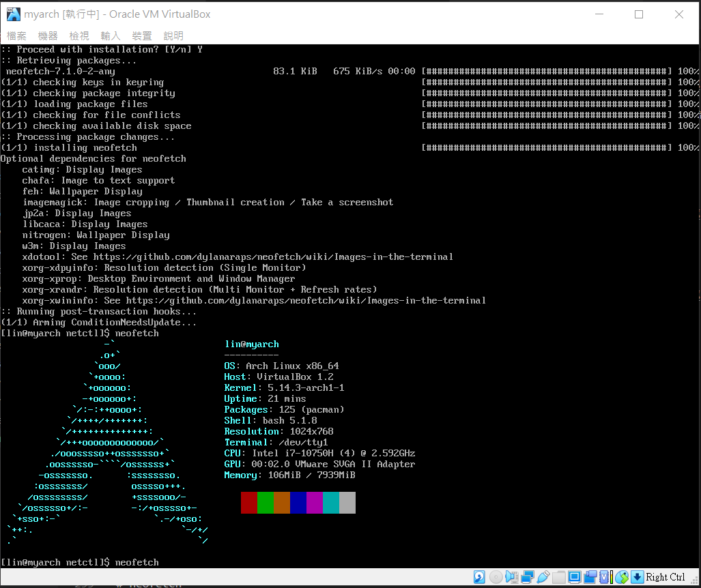Click the 'Arming ConditionNeedsUpdate...' line
The height and width of the screenshot is (588, 701).
pyautogui.click(x=98, y=323)
